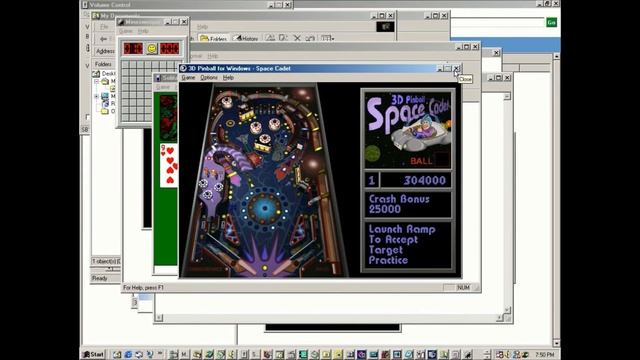The width and height of the screenshot is (640, 360).
Task: Click the horizontal scrollbar right arrow
Action: click(500, 318)
